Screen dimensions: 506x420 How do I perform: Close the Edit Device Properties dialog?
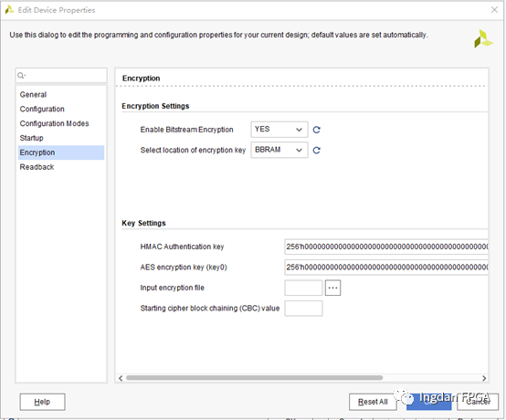[x=494, y=10]
